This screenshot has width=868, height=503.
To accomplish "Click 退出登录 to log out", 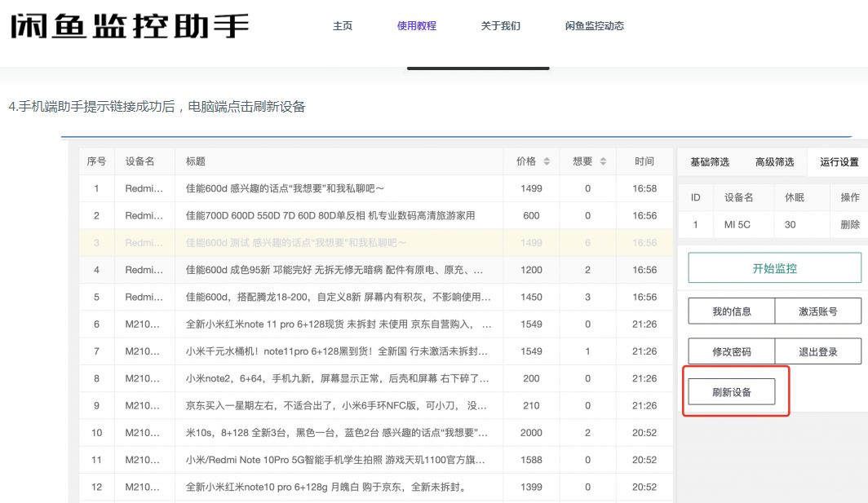I will (x=817, y=352).
